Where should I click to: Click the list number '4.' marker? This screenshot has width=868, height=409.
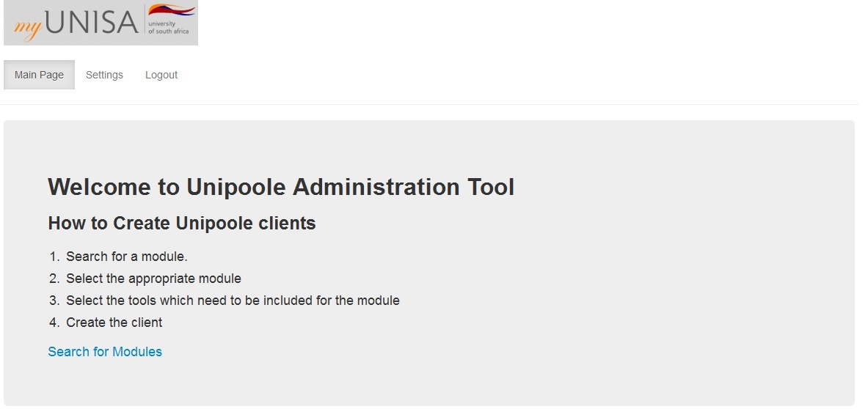click(x=54, y=323)
